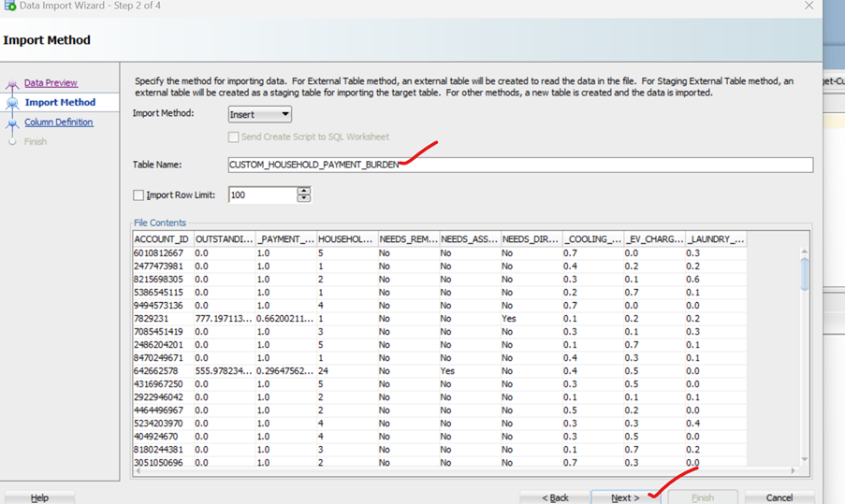
Task: Click the Data Import Wizard title icon
Action: click(9, 6)
